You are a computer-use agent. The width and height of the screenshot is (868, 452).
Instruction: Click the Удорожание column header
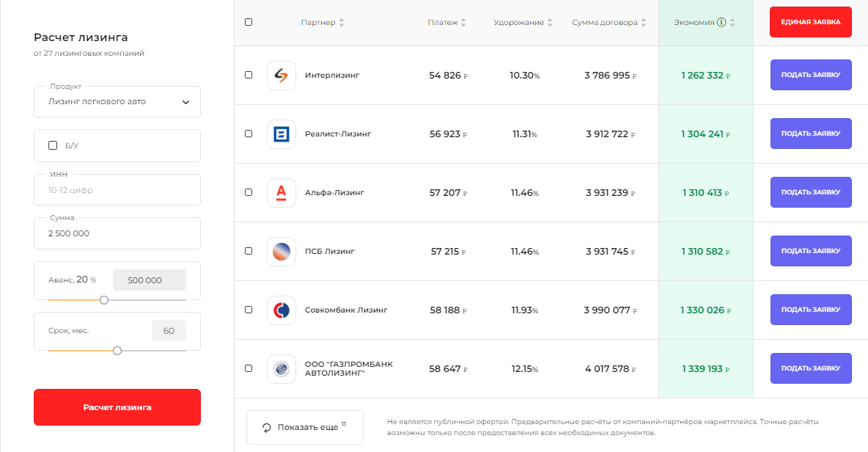tap(519, 22)
